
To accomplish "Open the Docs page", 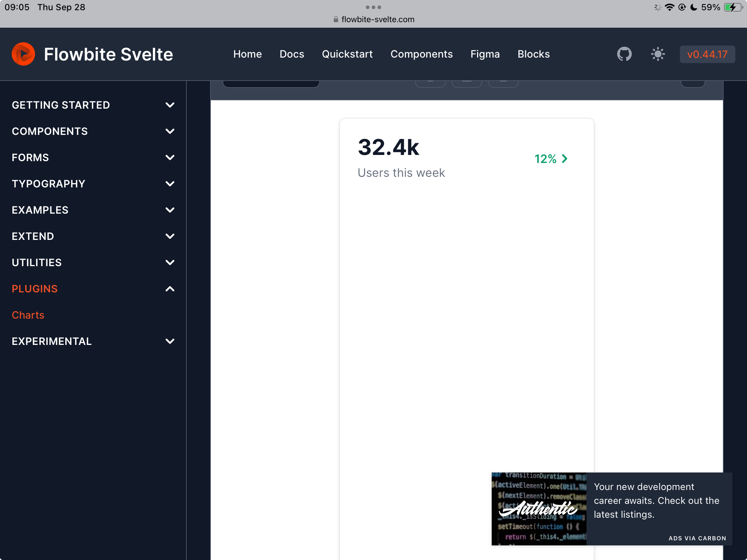I will 291,54.
